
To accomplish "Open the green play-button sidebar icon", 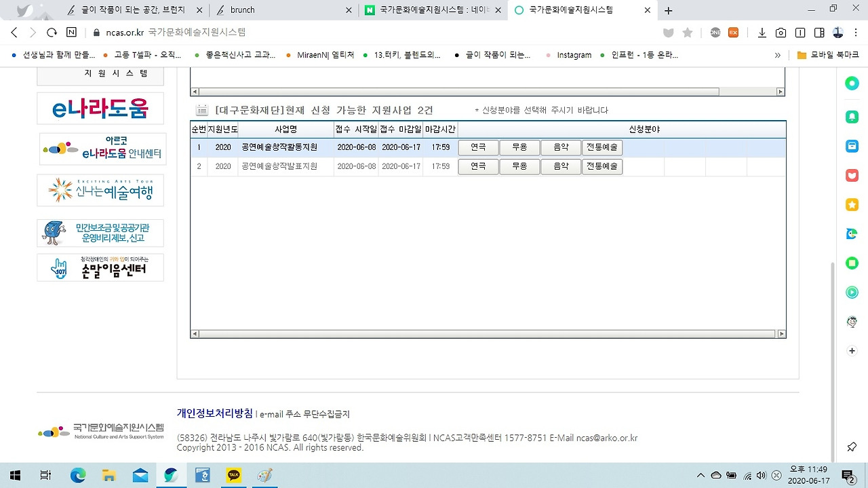I will click(x=852, y=293).
